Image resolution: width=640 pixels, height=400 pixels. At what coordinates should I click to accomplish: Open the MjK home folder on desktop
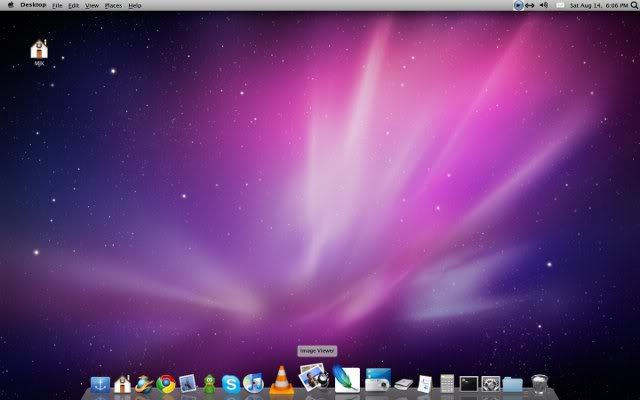point(39,49)
